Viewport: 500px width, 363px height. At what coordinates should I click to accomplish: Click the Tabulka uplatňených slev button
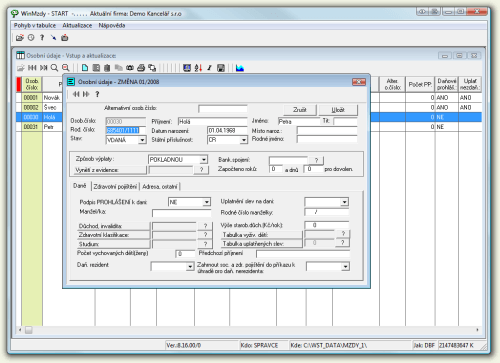point(262,244)
